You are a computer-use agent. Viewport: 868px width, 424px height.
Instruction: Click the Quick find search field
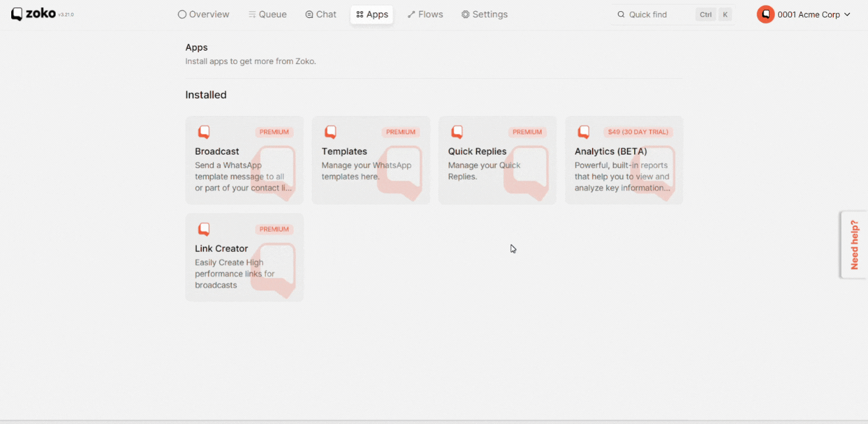[x=673, y=15]
